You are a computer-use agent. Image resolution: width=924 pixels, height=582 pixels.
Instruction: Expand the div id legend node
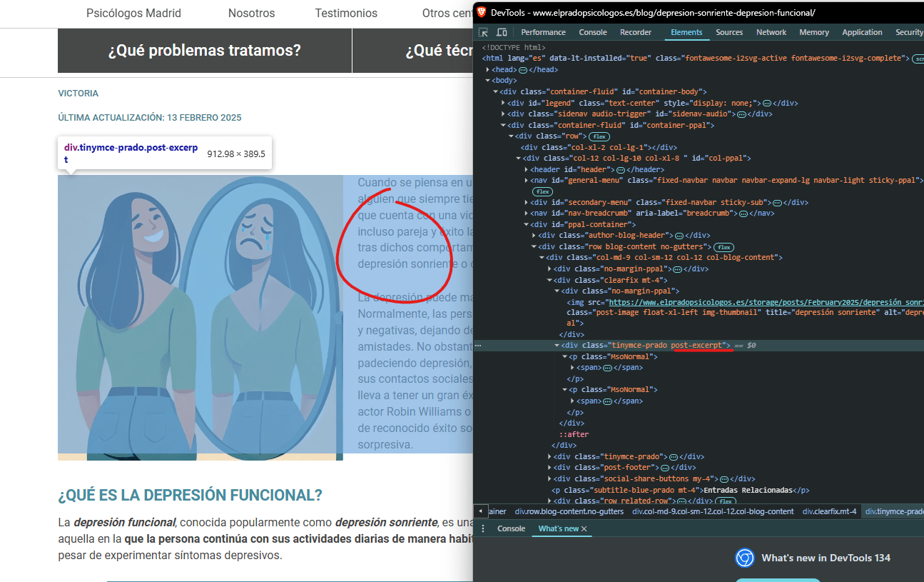point(503,103)
